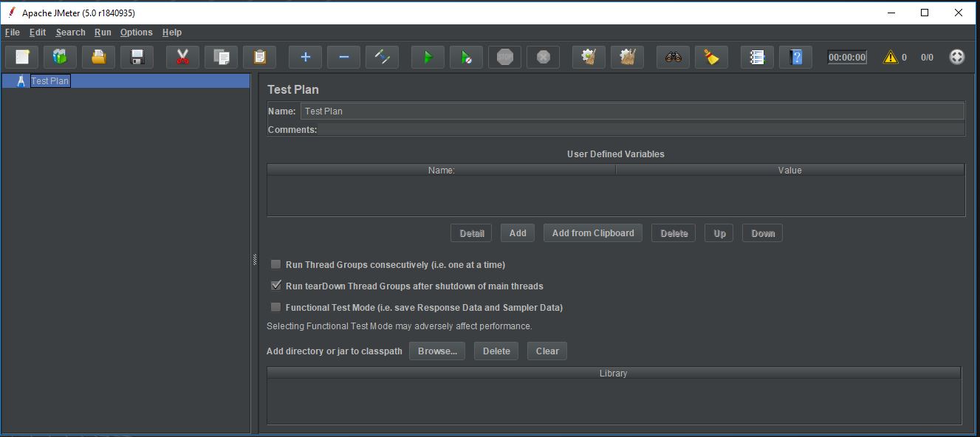
Task: Click the Name: column header
Action: (441, 170)
